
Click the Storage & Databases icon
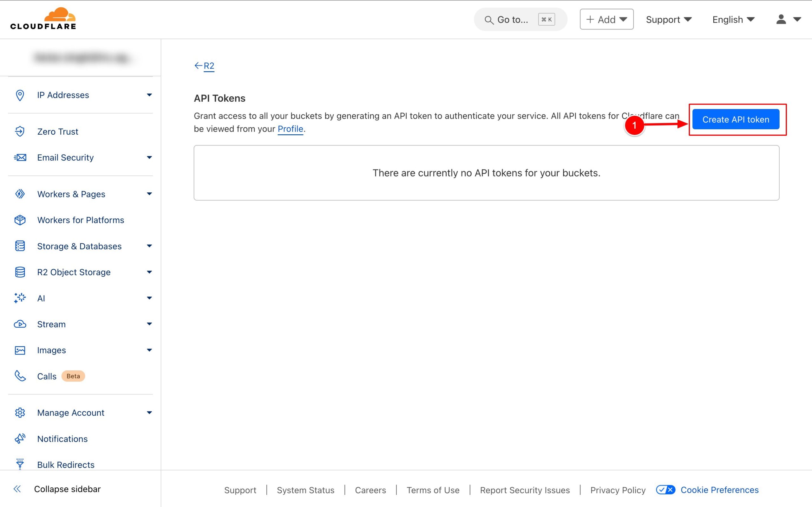(20, 246)
